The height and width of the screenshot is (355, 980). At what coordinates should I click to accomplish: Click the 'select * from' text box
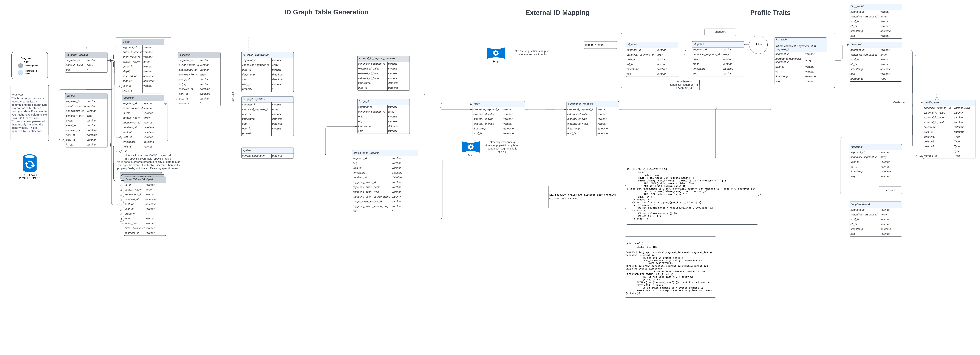coord(600,45)
